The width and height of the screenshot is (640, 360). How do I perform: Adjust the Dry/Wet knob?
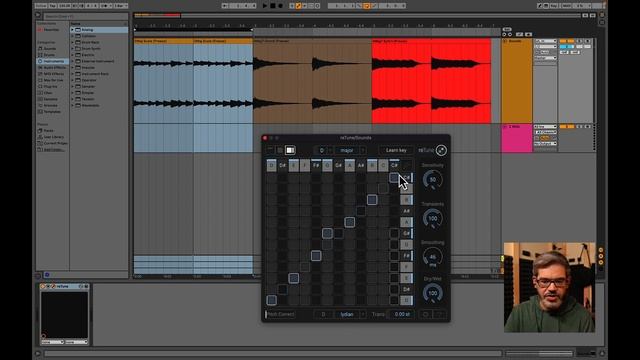tap(433, 293)
